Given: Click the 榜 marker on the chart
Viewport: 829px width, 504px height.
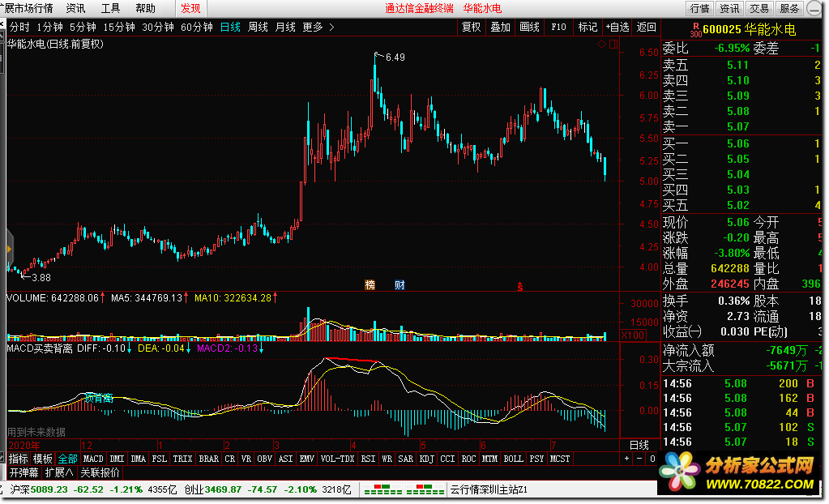Looking at the screenshot, I should [370, 285].
